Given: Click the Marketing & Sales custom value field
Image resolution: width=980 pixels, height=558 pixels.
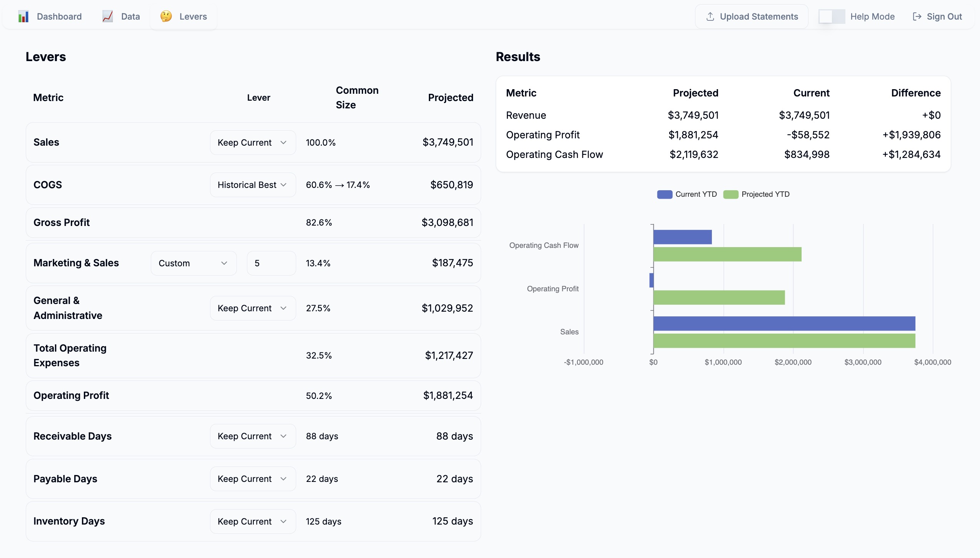Looking at the screenshot, I should click(x=271, y=263).
